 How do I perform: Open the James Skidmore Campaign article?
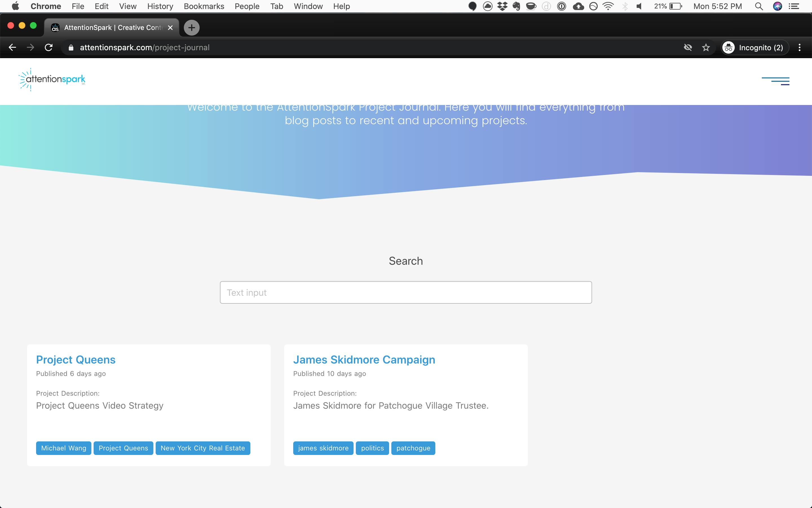(x=364, y=360)
